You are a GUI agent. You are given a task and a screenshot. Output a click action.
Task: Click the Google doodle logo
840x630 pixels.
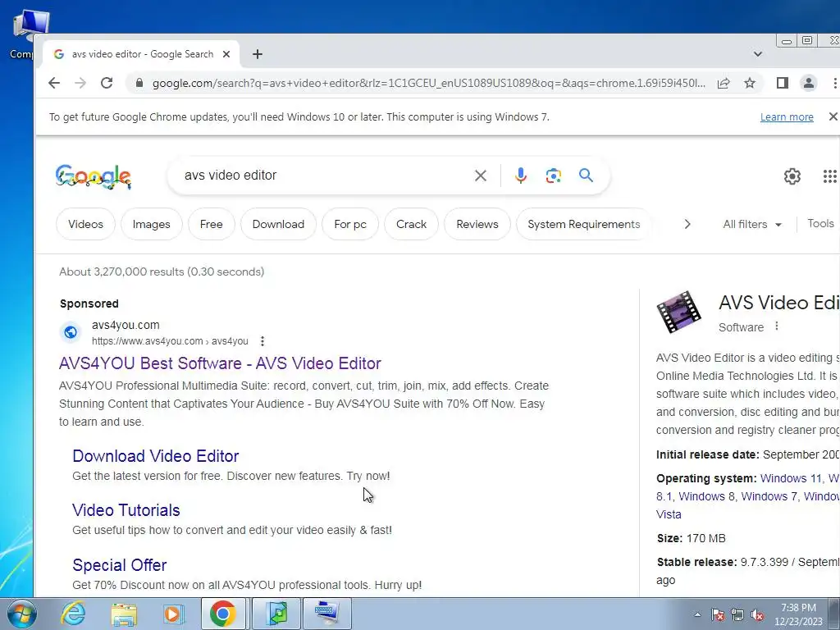94,177
